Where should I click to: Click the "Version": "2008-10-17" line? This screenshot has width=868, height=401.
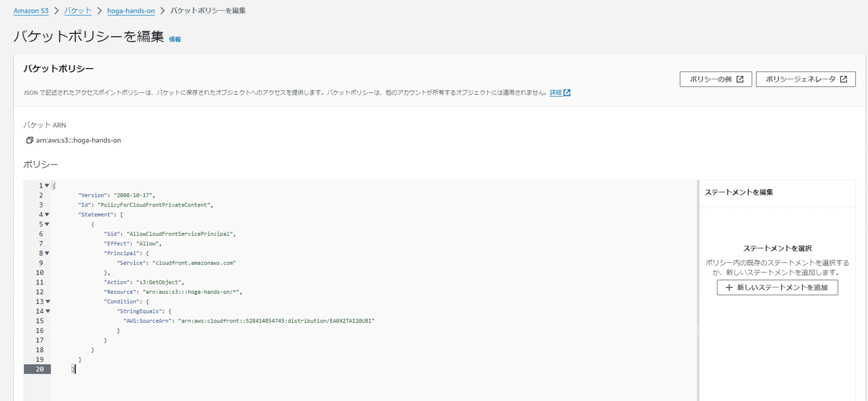pyautogui.click(x=117, y=195)
